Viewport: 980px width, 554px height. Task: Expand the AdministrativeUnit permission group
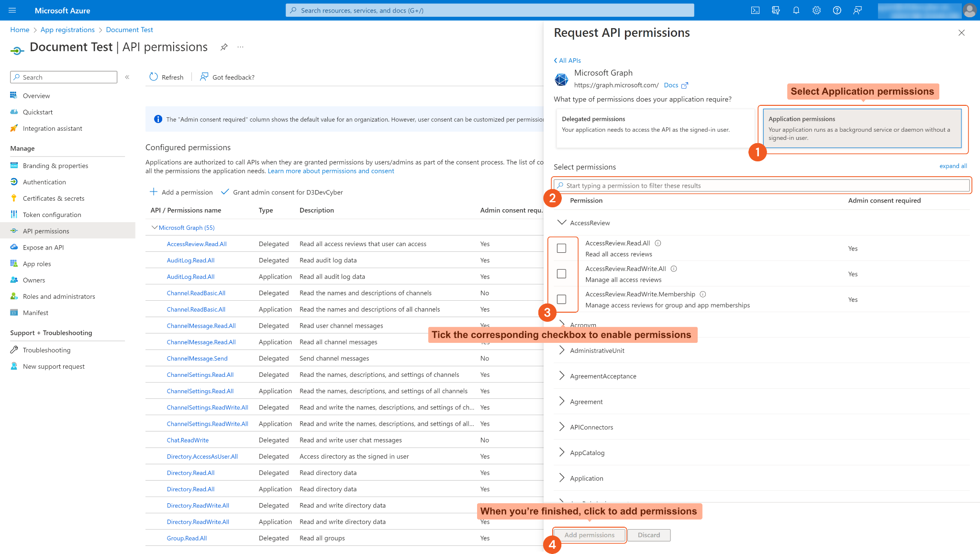click(562, 350)
